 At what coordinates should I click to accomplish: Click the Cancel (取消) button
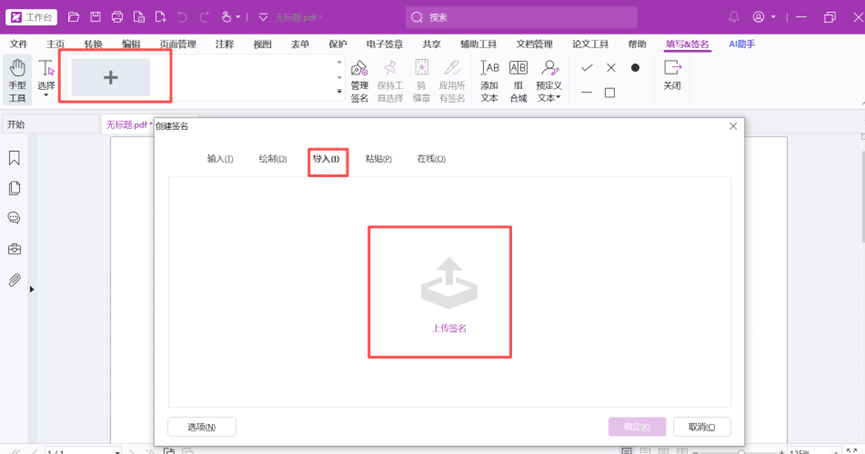point(701,427)
